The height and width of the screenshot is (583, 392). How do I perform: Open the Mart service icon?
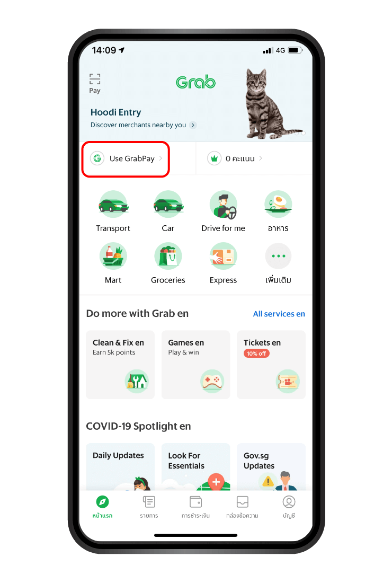pos(113,256)
